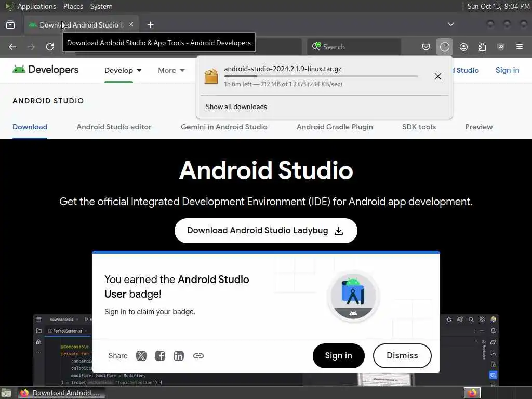Screen dimensions: 532x399
Task: Click the black Sign in button
Action: (339, 355)
